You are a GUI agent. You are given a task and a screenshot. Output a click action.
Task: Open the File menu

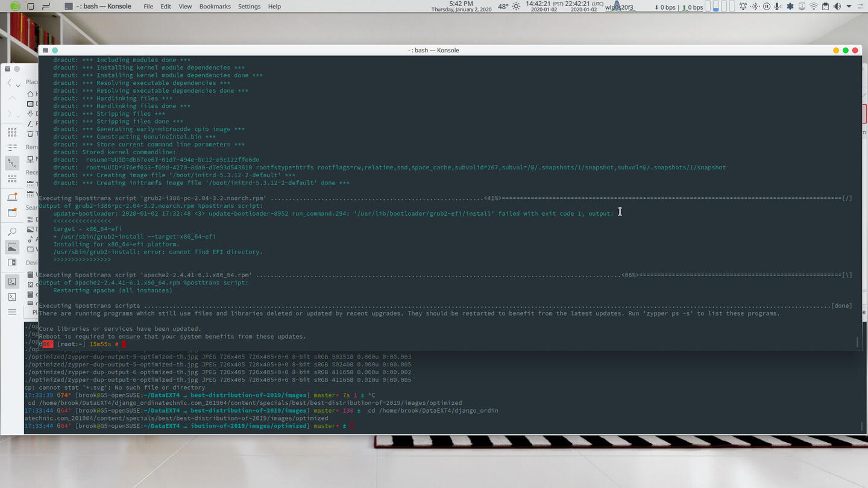click(148, 7)
